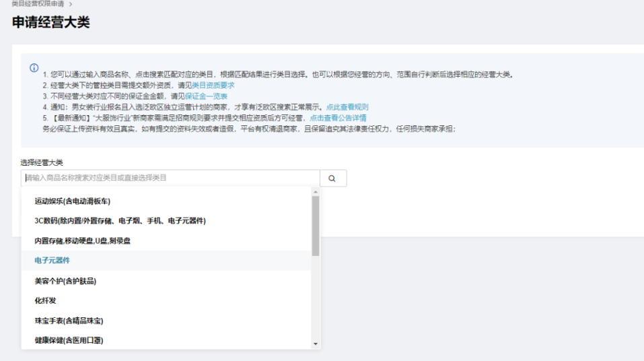Click the dropdown list scrollbar thumb
The width and height of the screenshot is (644, 361).
316,226
